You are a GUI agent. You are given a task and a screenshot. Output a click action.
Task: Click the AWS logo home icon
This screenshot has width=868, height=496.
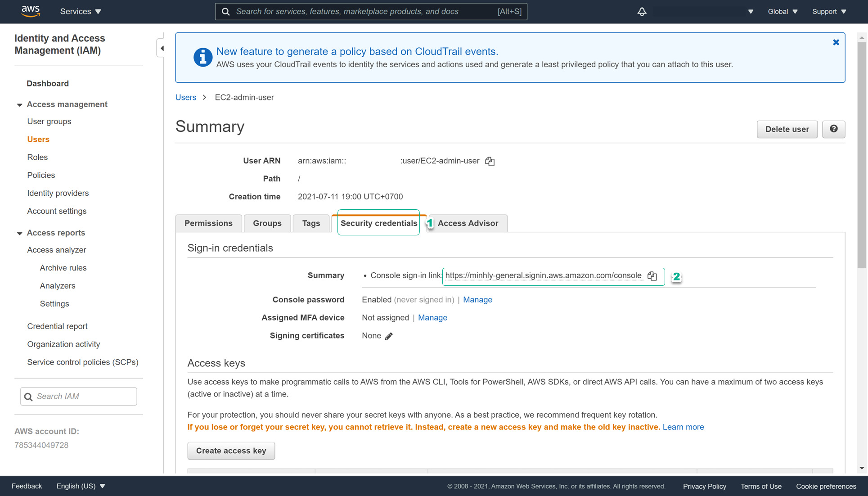[x=31, y=11]
